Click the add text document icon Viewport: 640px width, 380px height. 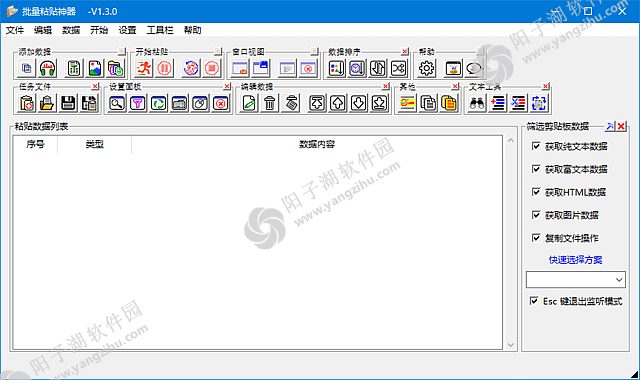point(74,68)
